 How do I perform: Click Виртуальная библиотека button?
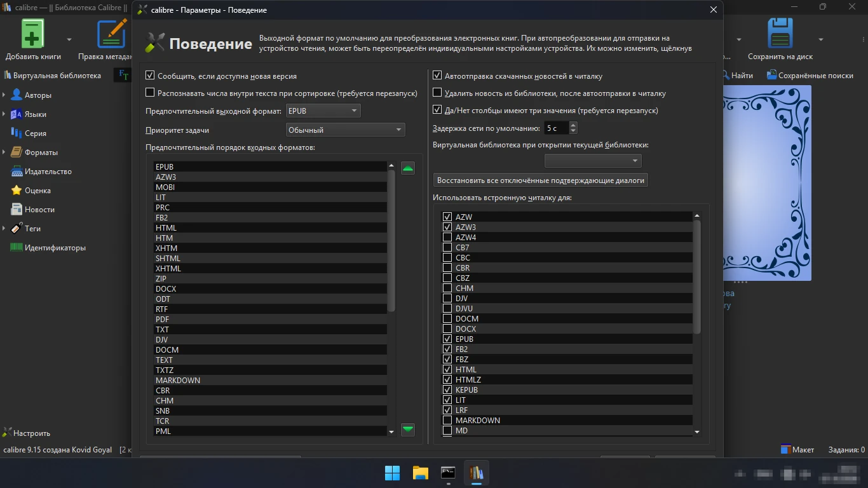click(52, 76)
